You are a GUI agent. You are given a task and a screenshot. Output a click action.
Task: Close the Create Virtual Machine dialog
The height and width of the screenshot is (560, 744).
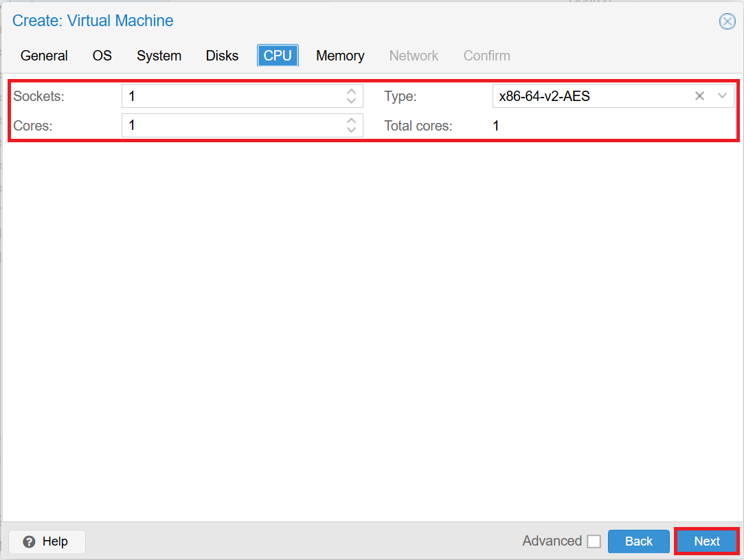click(727, 21)
